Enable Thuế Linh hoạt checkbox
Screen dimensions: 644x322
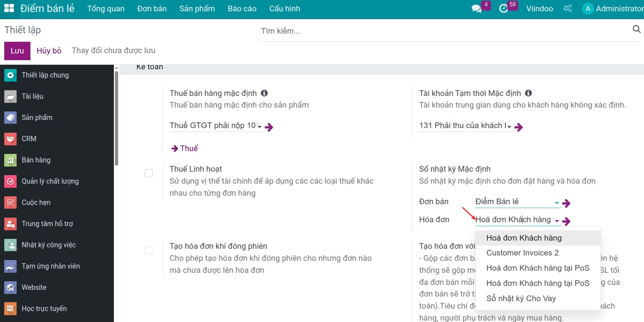[149, 173]
